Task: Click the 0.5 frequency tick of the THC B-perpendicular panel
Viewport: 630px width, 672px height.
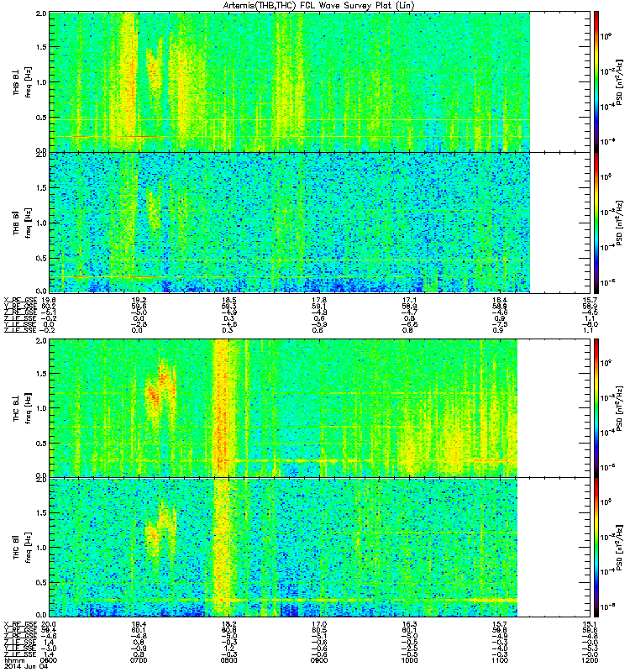Action: [41, 444]
